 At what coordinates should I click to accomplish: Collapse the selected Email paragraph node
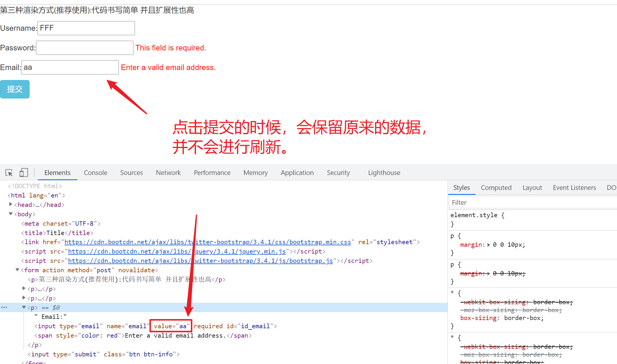point(24,307)
